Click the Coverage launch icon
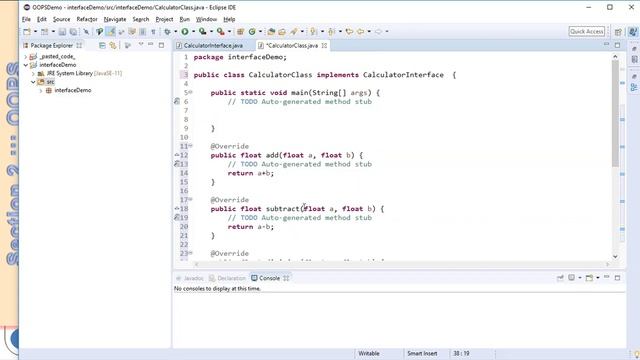 [202, 31]
